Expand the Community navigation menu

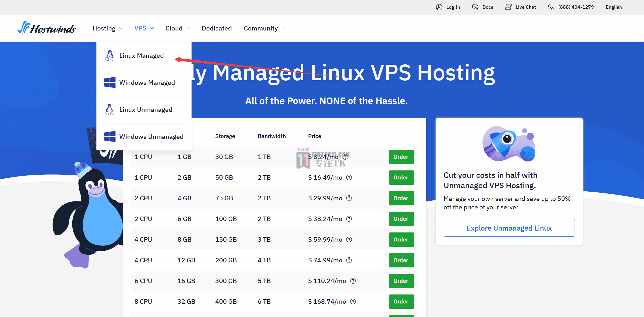264,28
